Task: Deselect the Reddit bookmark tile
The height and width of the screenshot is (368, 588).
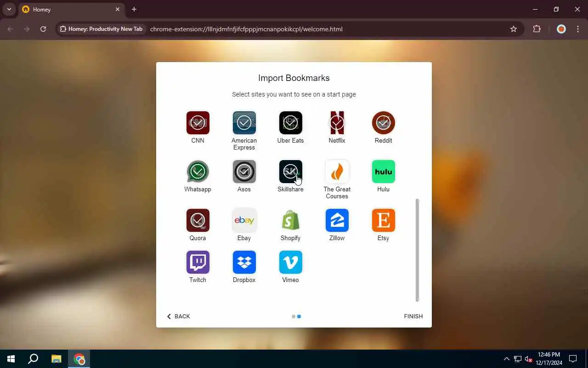Action: tap(383, 123)
